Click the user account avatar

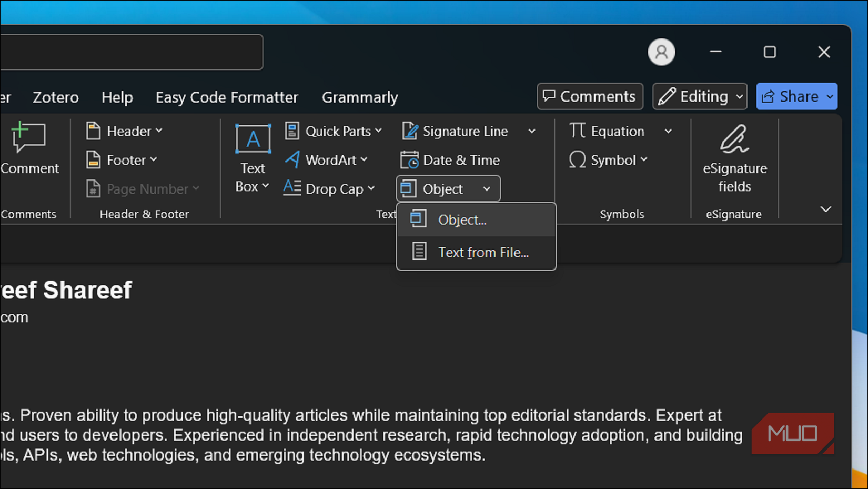[661, 52]
